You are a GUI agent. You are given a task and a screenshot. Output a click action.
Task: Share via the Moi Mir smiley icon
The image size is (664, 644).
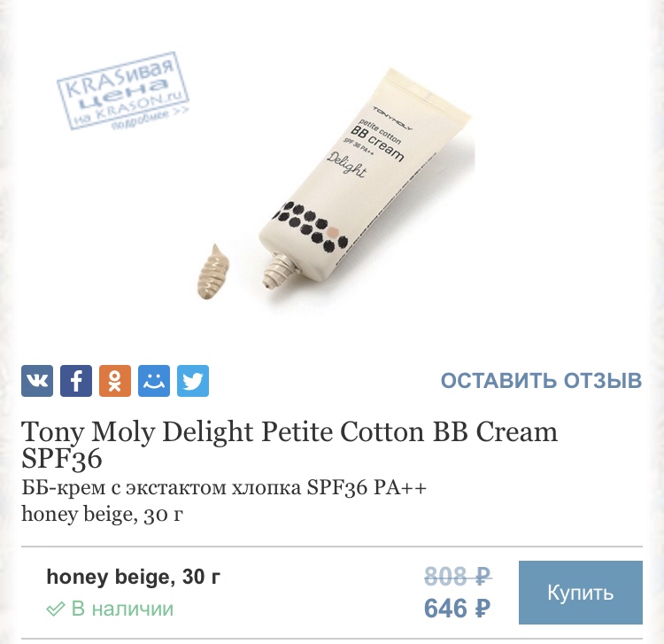click(154, 381)
